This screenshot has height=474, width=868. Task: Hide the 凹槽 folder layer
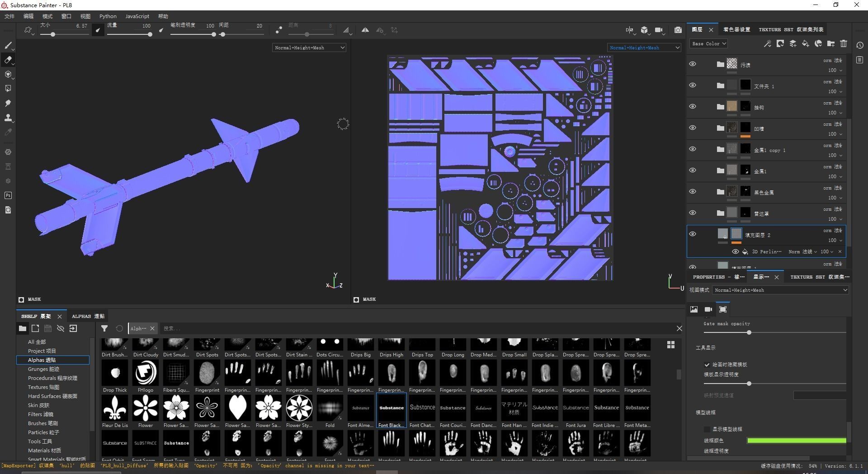click(693, 128)
